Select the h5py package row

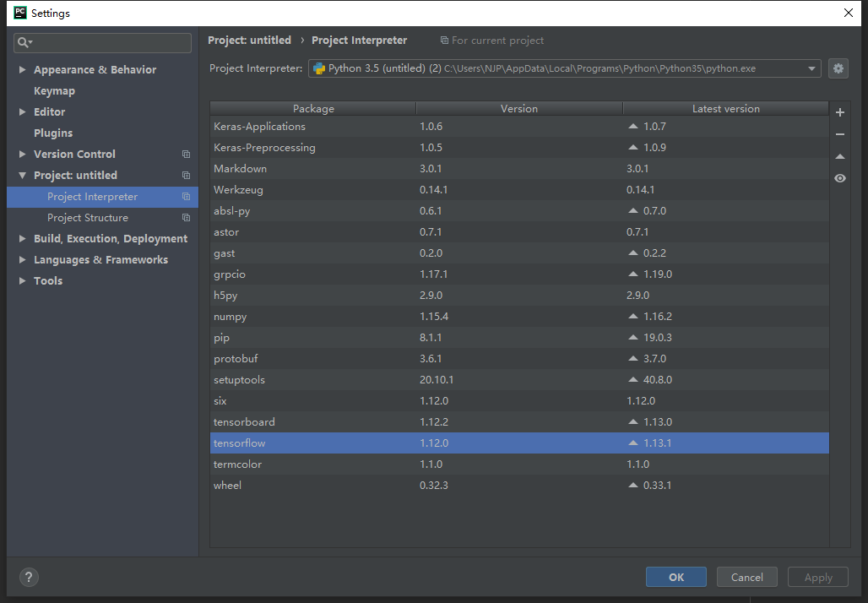click(519, 295)
